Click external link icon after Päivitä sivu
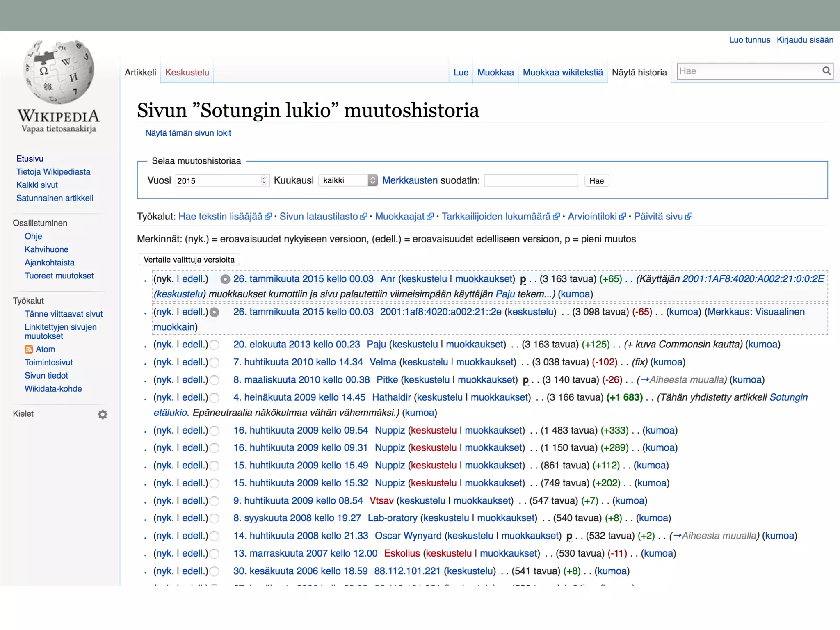840x630 pixels. (689, 217)
